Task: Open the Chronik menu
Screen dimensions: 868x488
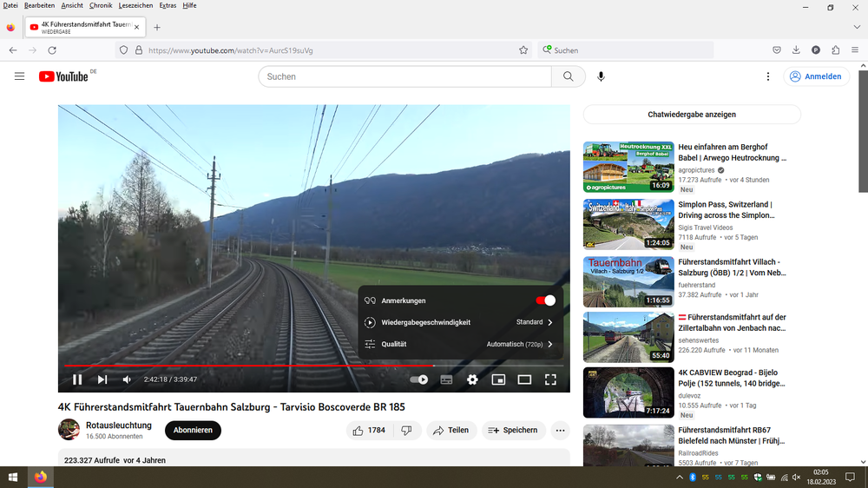Action: coord(101,5)
